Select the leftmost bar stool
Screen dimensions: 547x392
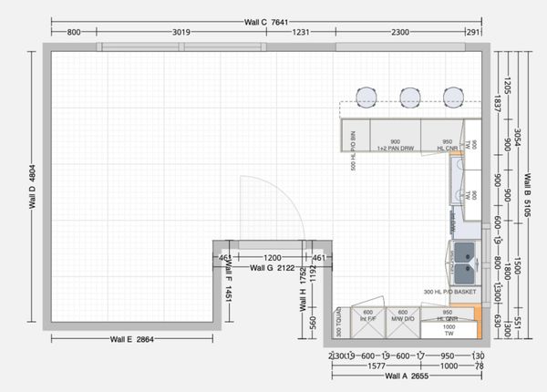point(366,96)
